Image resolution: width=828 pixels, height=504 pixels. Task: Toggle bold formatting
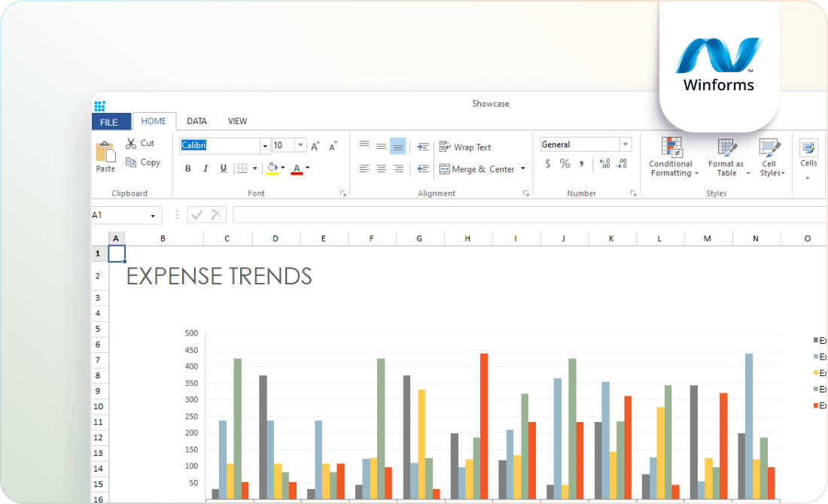pyautogui.click(x=187, y=169)
